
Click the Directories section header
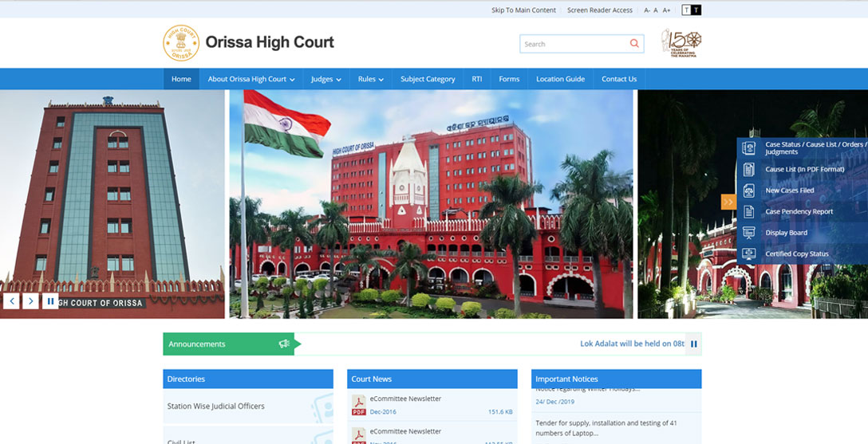(x=248, y=379)
